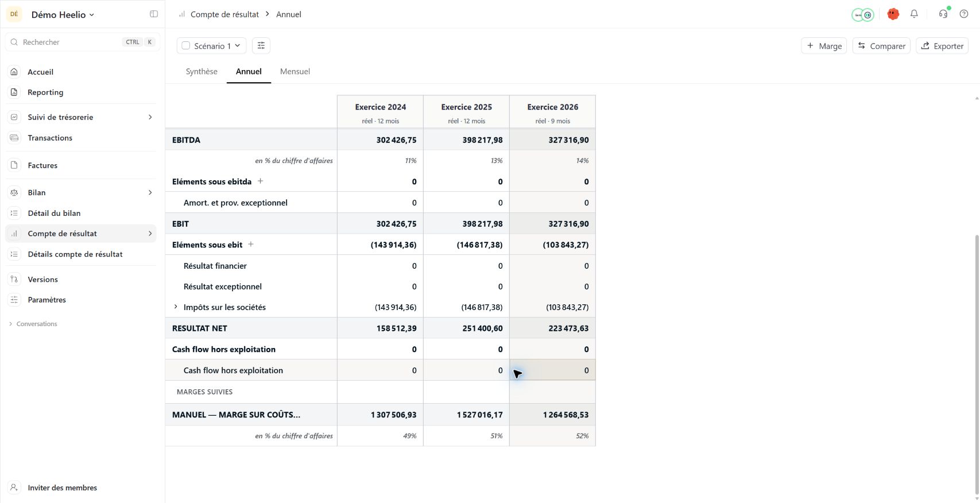This screenshot has width=980, height=503.
Task: Switch to the Mensuel tab
Action: [295, 72]
